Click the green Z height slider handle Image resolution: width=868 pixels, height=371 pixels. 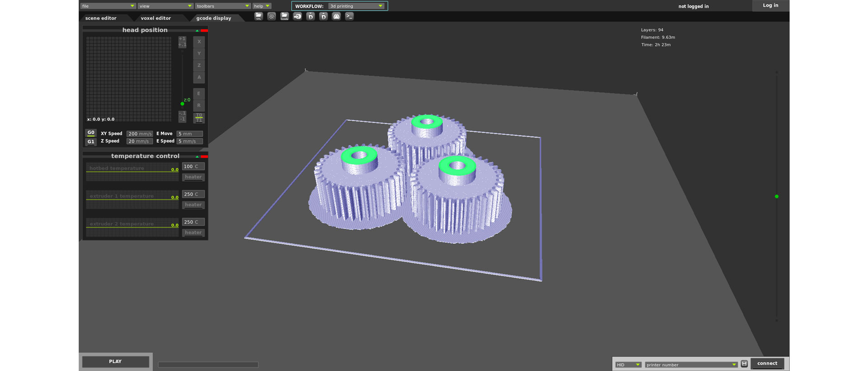182,104
